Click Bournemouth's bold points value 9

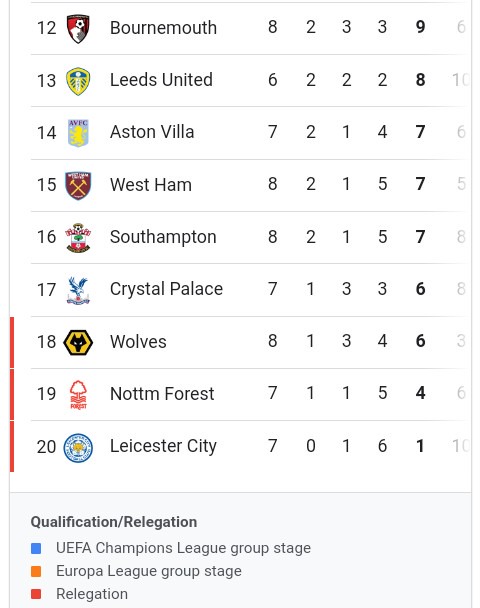click(420, 27)
